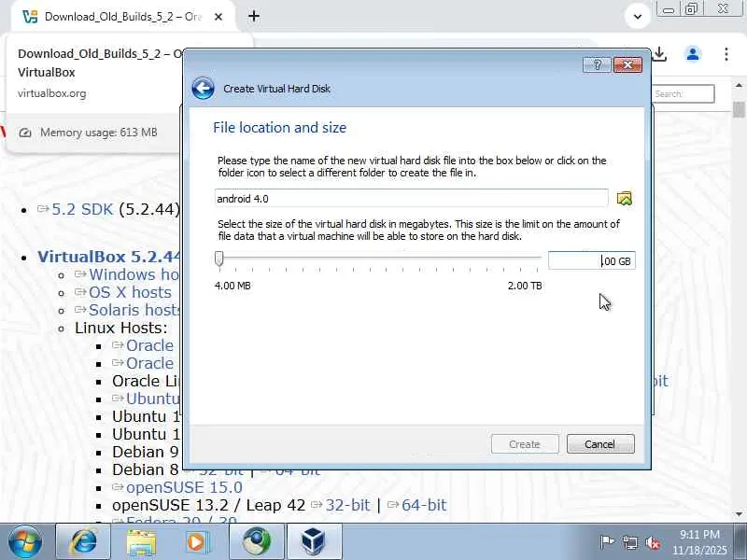Switch to VirtualBox cube taskbar icon
Image resolution: width=747 pixels, height=560 pixels.
(x=314, y=542)
